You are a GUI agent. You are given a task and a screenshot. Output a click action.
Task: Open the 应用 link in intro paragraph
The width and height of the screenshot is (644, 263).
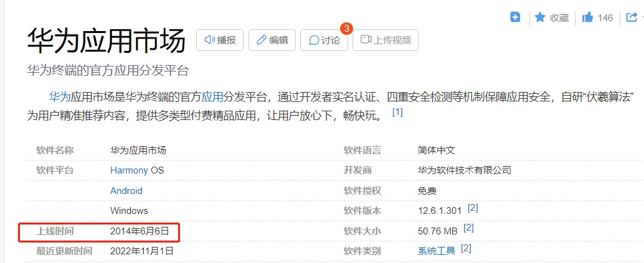click(212, 97)
